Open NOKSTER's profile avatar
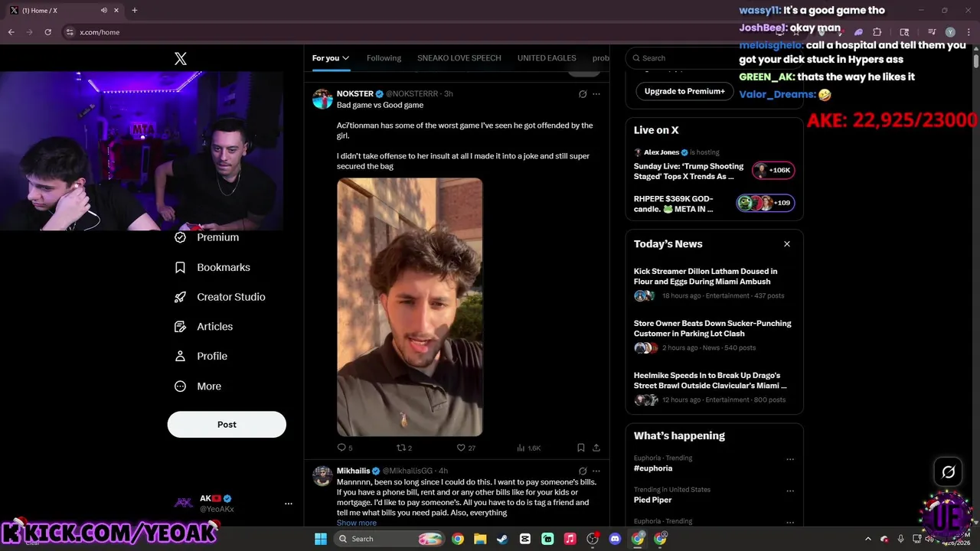This screenshot has width=980, height=551. 322,99
